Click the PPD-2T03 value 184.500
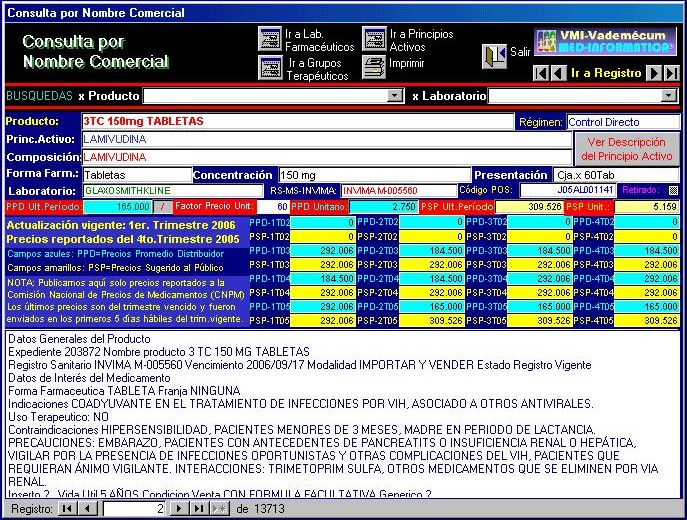687x520 pixels. pyautogui.click(x=431, y=251)
